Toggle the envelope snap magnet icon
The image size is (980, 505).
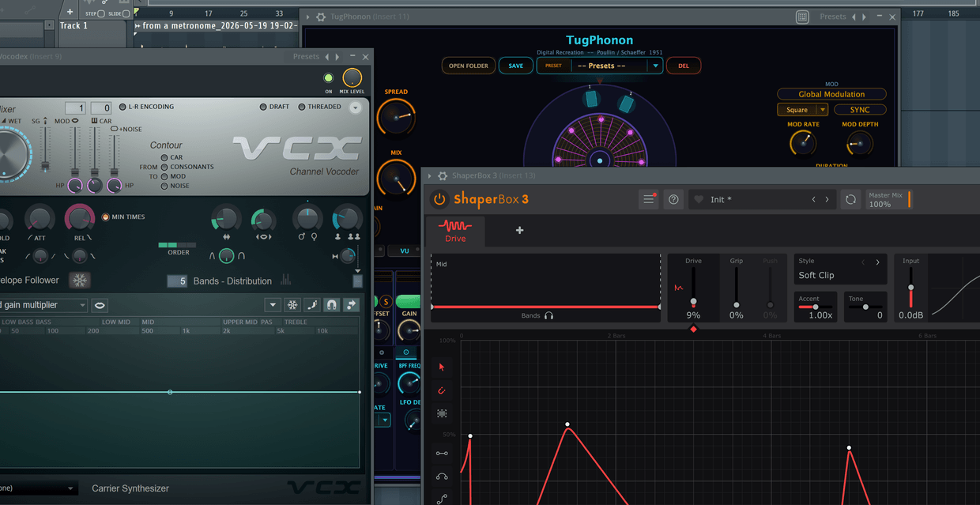[332, 305]
